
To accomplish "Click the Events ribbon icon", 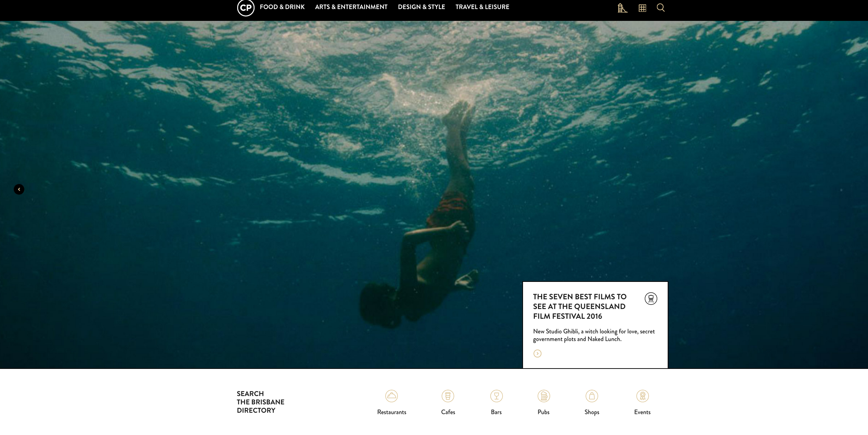I will click(x=643, y=395).
